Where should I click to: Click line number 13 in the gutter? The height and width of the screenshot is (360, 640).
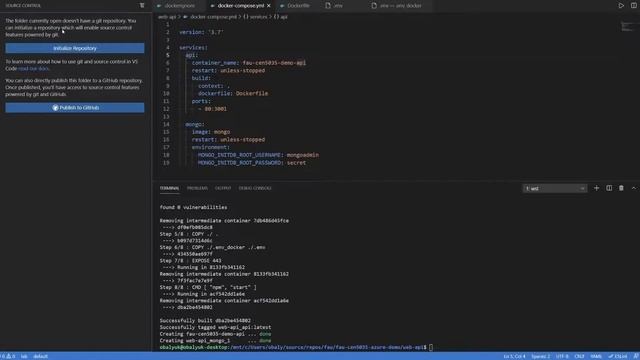[166, 117]
